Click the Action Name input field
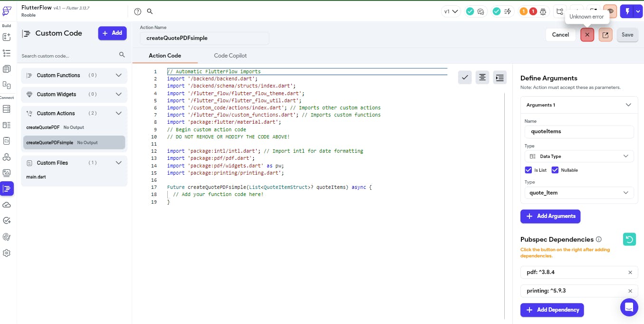Image resolution: width=644 pixels, height=324 pixels. coord(204,38)
